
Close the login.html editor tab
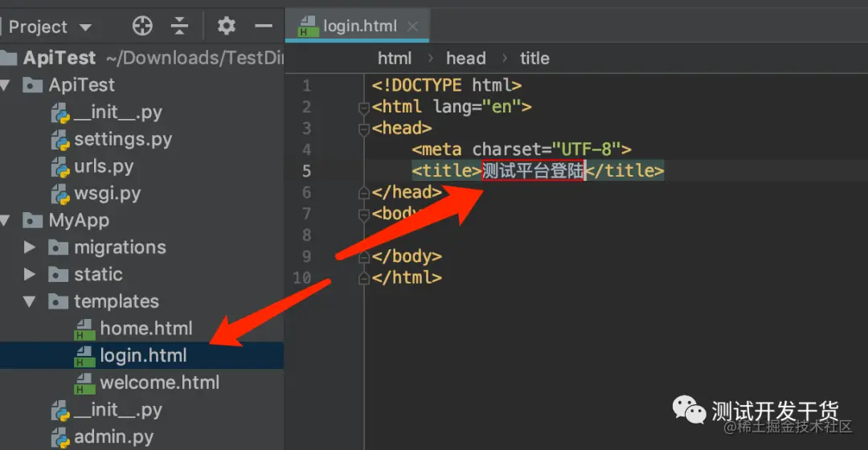coord(412,26)
